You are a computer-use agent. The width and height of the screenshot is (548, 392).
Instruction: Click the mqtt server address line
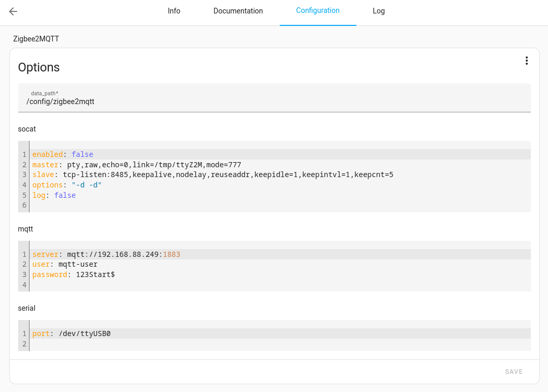[106, 254]
